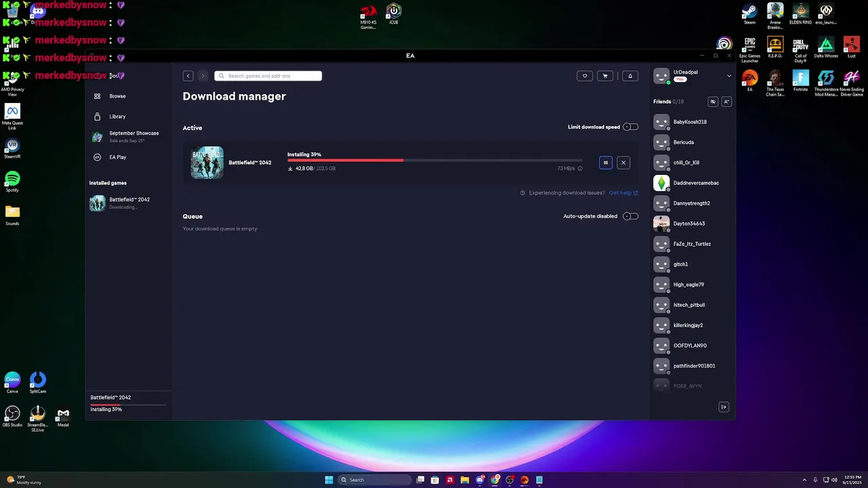Click the Thunderstore Mod Manager desktop shortcut
Screen dimensions: 868x488
[x=826, y=83]
